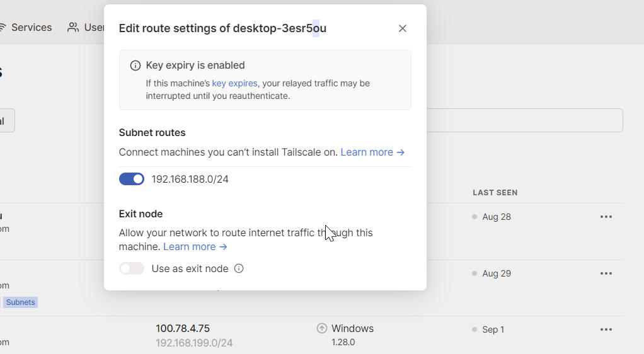Click the info icon beside Key expiry is enabled

pyautogui.click(x=135, y=66)
